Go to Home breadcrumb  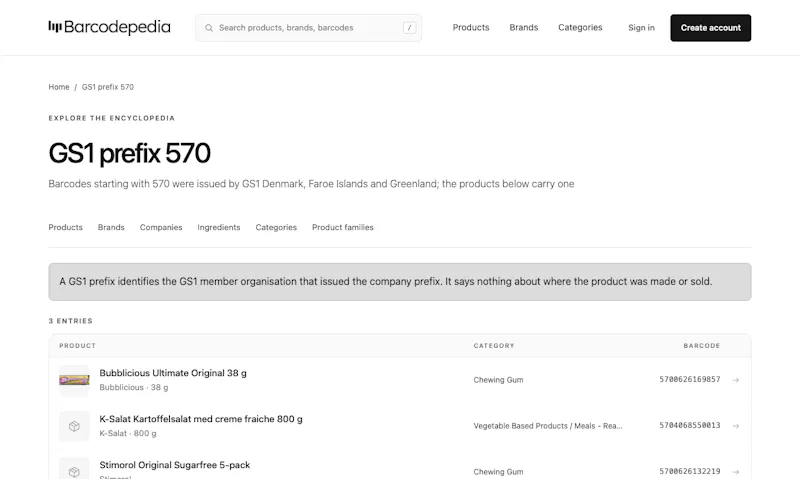point(59,87)
